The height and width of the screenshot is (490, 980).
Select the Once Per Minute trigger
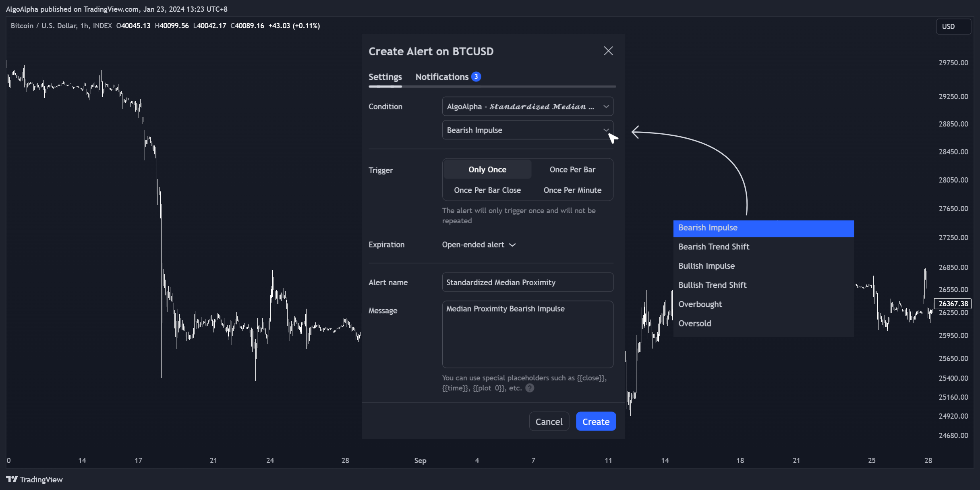click(x=572, y=190)
